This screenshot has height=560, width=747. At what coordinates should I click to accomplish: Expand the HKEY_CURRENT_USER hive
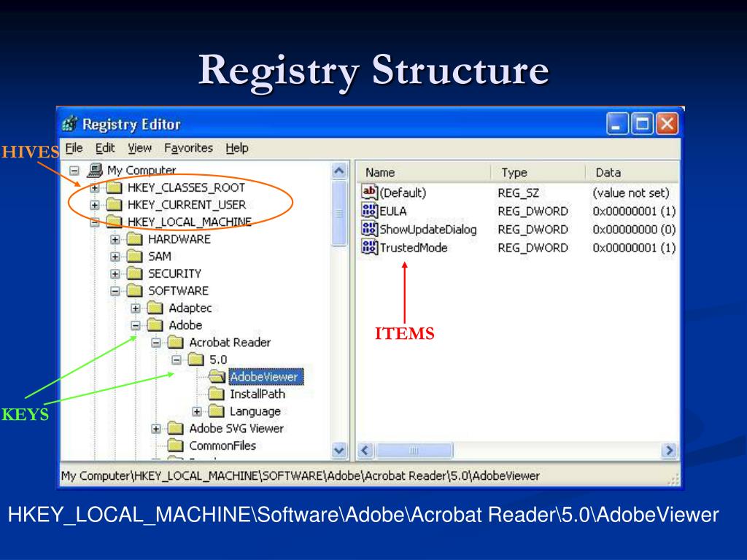pos(94,205)
